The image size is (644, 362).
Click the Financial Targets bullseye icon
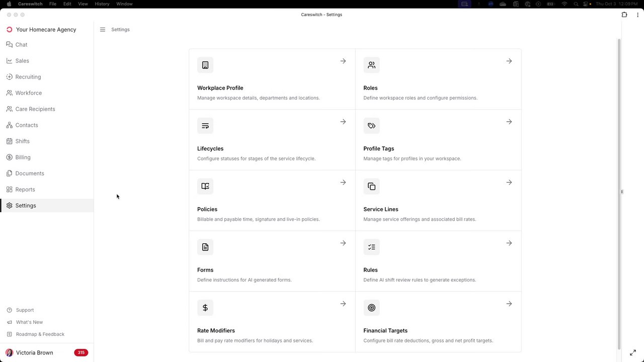(x=371, y=308)
